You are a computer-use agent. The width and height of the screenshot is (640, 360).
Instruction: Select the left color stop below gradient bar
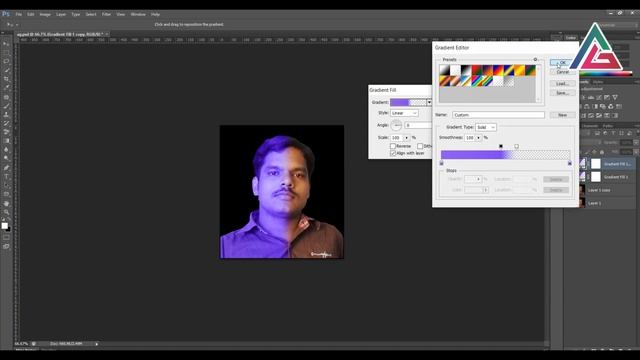click(441, 163)
